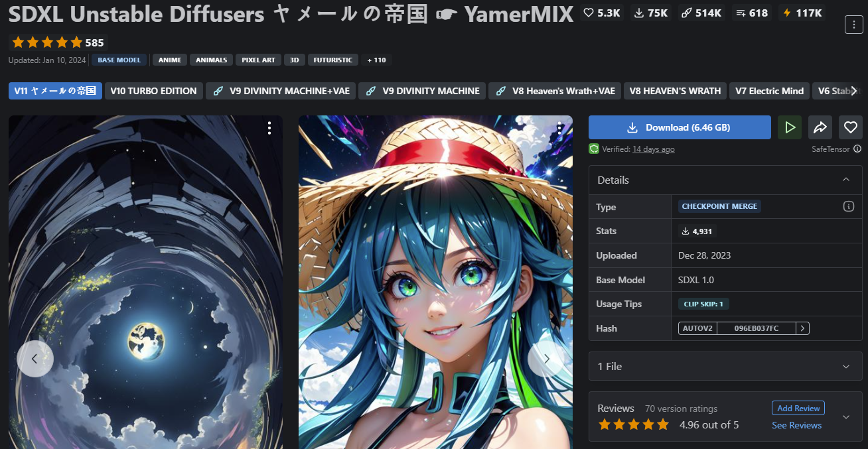
Task: Click the BASE MODEL badge
Action: (x=119, y=60)
